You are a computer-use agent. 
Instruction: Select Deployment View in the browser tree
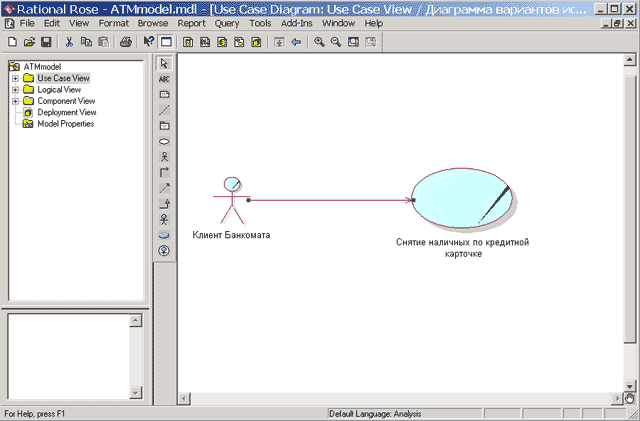[x=66, y=113]
